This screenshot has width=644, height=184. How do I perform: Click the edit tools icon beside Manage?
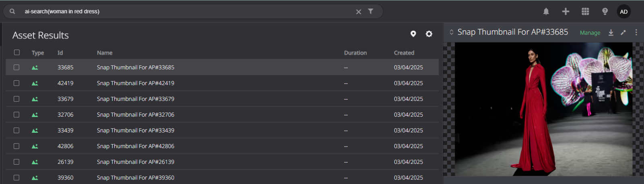[x=623, y=32]
